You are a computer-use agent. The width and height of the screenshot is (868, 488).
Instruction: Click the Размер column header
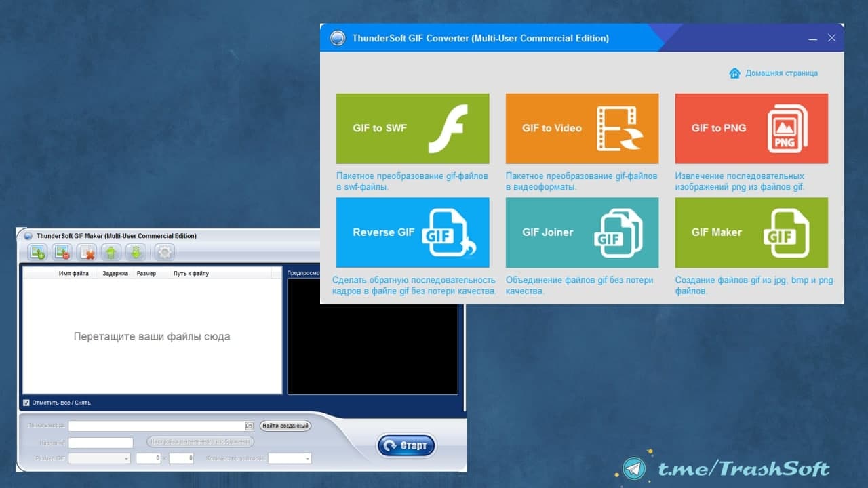coord(146,274)
